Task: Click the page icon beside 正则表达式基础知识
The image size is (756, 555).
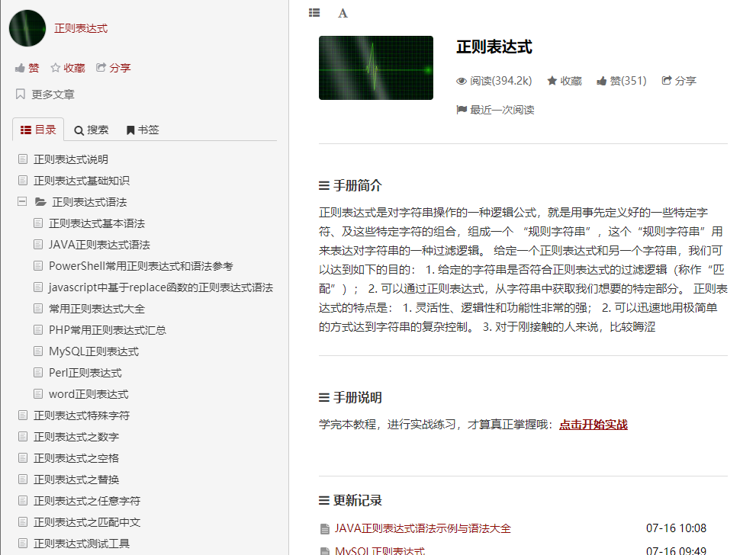Action: (23, 180)
